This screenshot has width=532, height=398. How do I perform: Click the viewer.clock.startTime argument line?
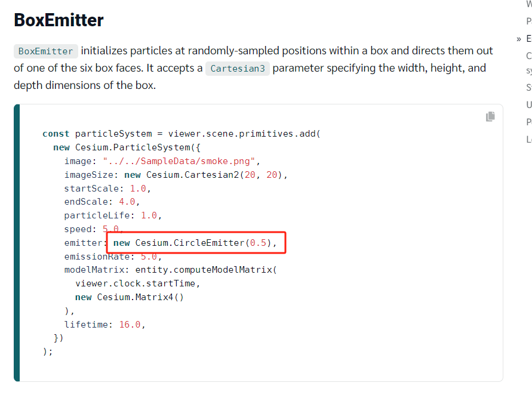tap(136, 283)
